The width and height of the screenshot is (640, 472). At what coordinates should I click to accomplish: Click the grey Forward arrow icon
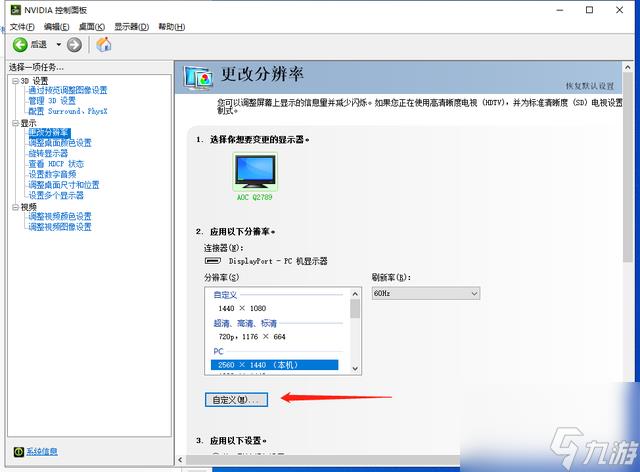pos(74,45)
